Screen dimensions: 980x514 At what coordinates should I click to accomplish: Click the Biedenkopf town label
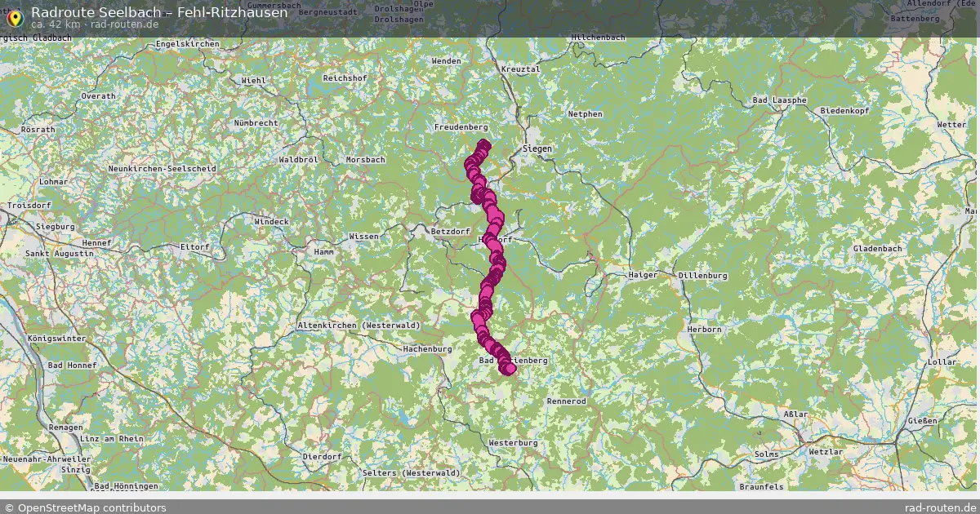tap(846, 109)
